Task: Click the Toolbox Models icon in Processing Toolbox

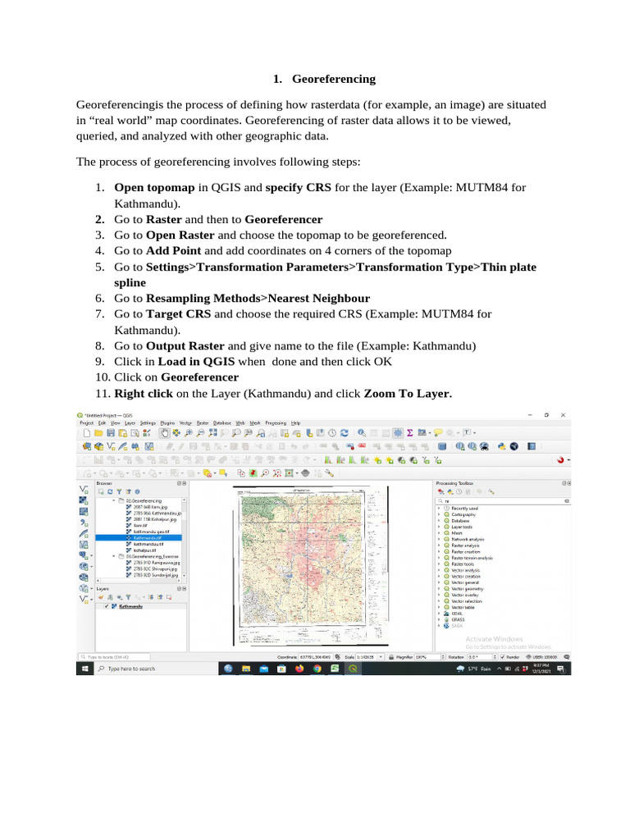Action: coord(441,492)
